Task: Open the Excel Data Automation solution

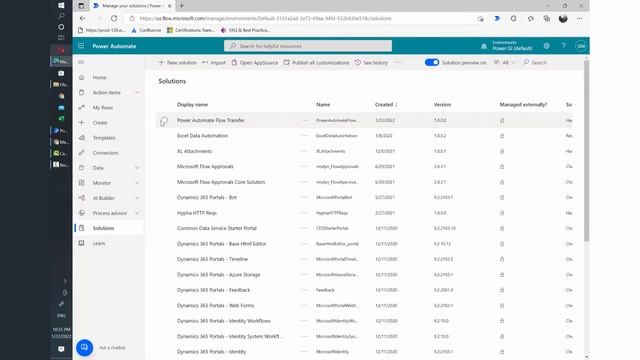Action: tap(202, 136)
